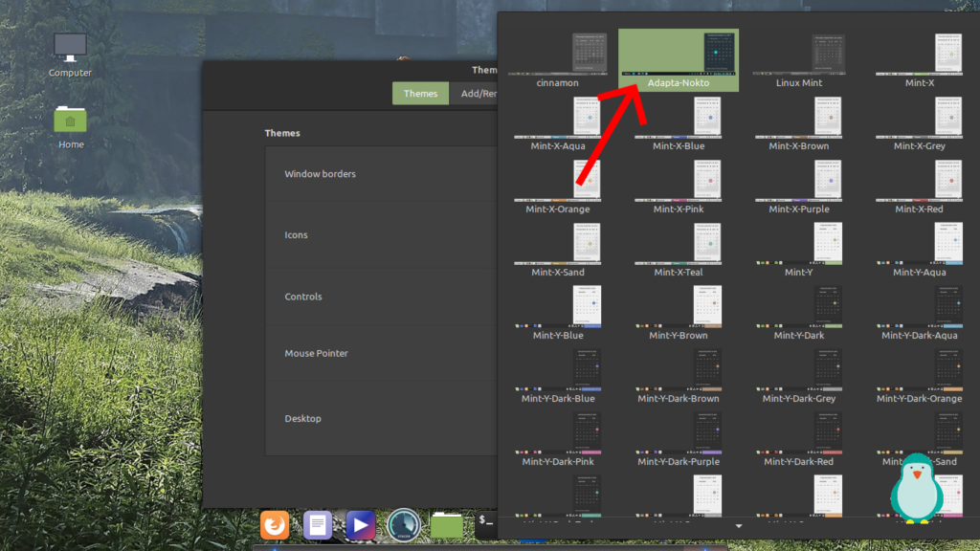Open the green Files folder in the dock
The width and height of the screenshot is (980, 551).
pyautogui.click(x=446, y=525)
